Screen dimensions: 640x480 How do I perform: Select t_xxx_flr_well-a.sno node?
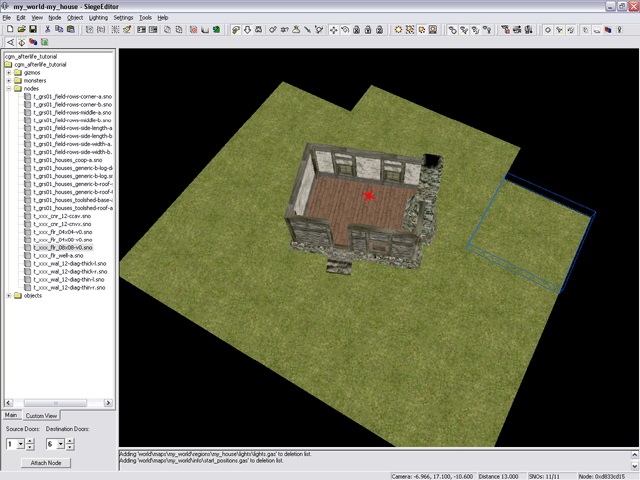(58, 256)
